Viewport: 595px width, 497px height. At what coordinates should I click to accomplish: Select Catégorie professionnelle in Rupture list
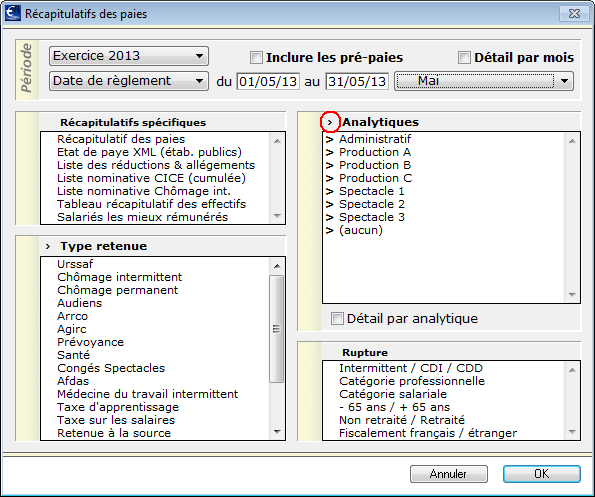pos(412,381)
